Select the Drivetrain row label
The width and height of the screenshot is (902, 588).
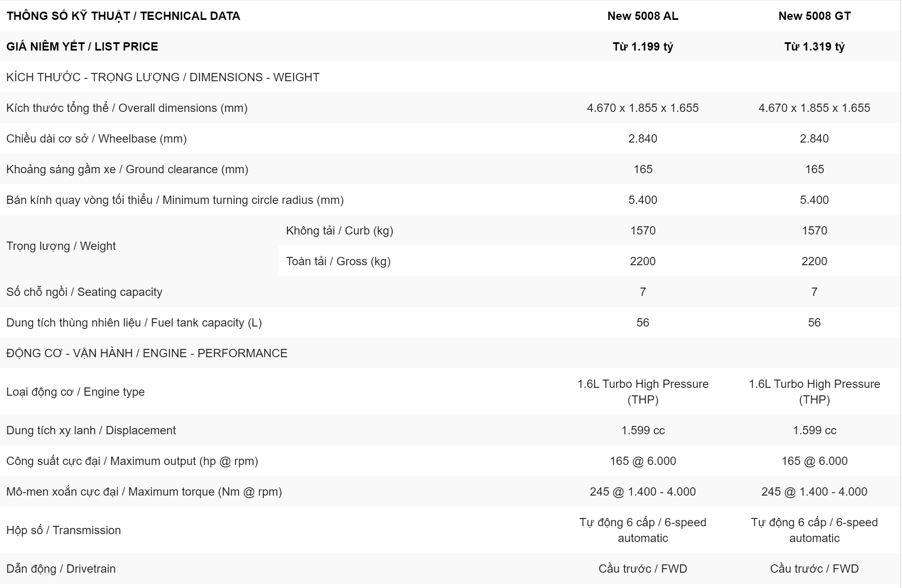[x=61, y=569]
